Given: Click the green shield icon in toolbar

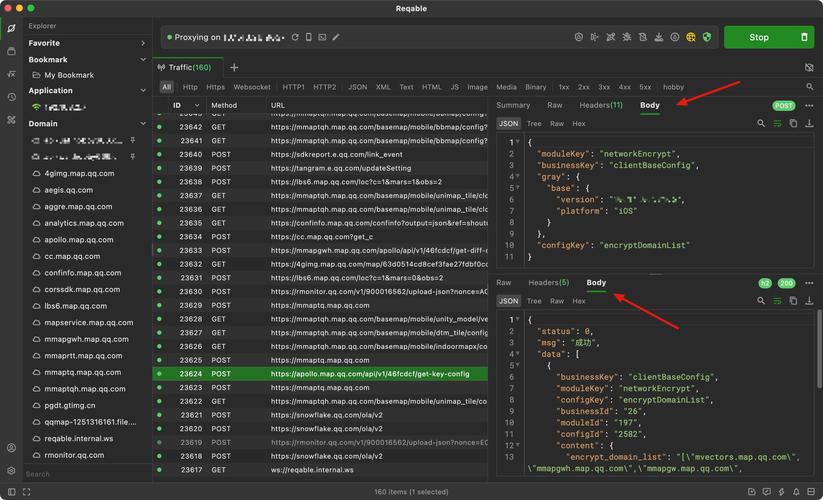Looking at the screenshot, I should pos(707,37).
